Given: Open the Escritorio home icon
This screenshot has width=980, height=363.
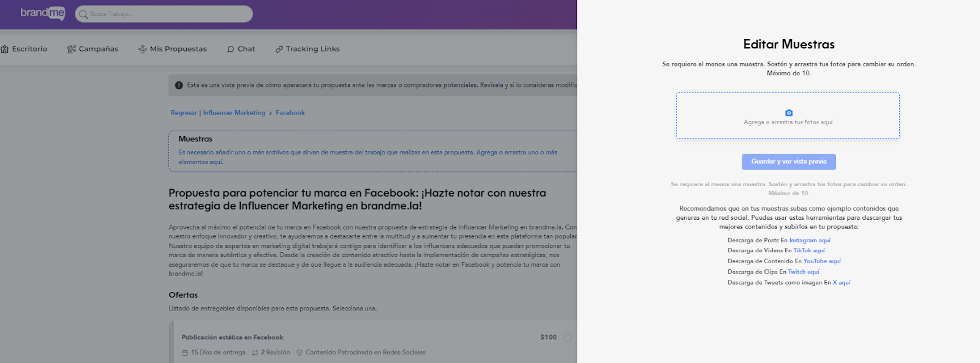Looking at the screenshot, I should coord(5,49).
